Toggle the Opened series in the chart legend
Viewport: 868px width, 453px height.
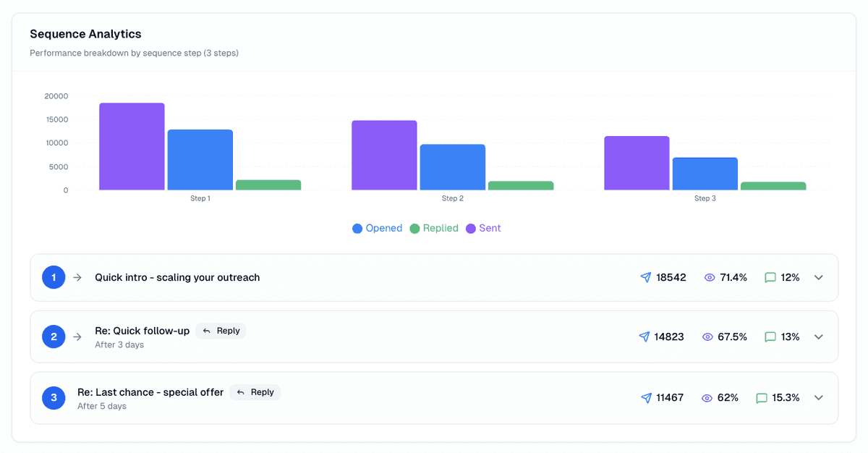[x=378, y=228]
